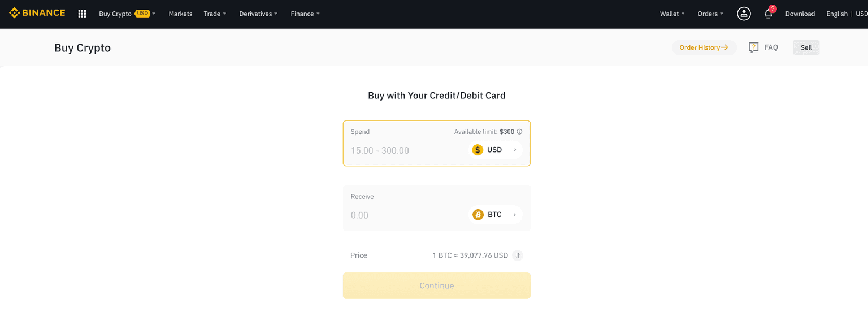
Task: Open Order History link
Action: (704, 47)
